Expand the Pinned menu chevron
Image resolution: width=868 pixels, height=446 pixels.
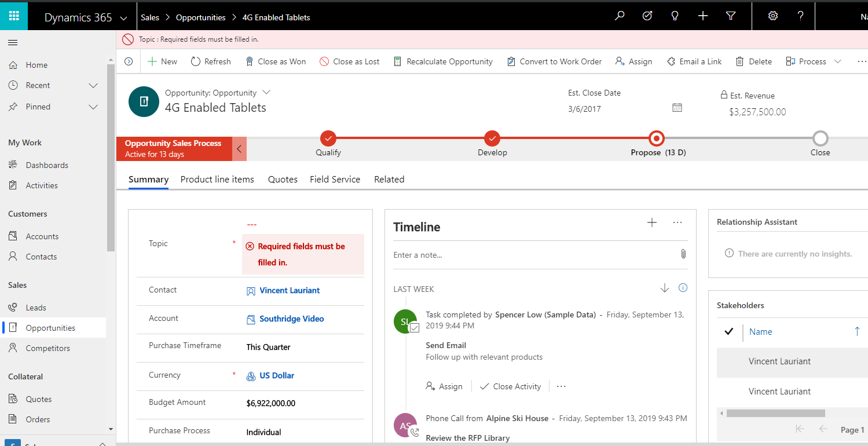93,107
